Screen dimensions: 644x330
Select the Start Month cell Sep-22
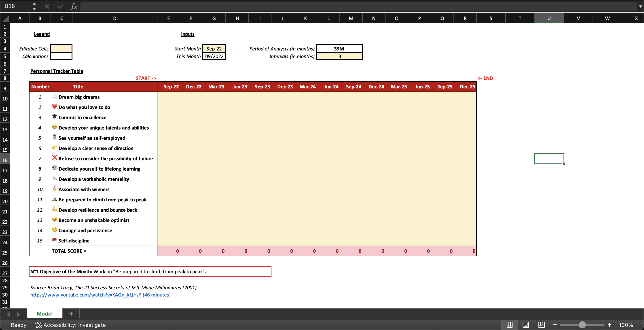pyautogui.click(x=214, y=48)
